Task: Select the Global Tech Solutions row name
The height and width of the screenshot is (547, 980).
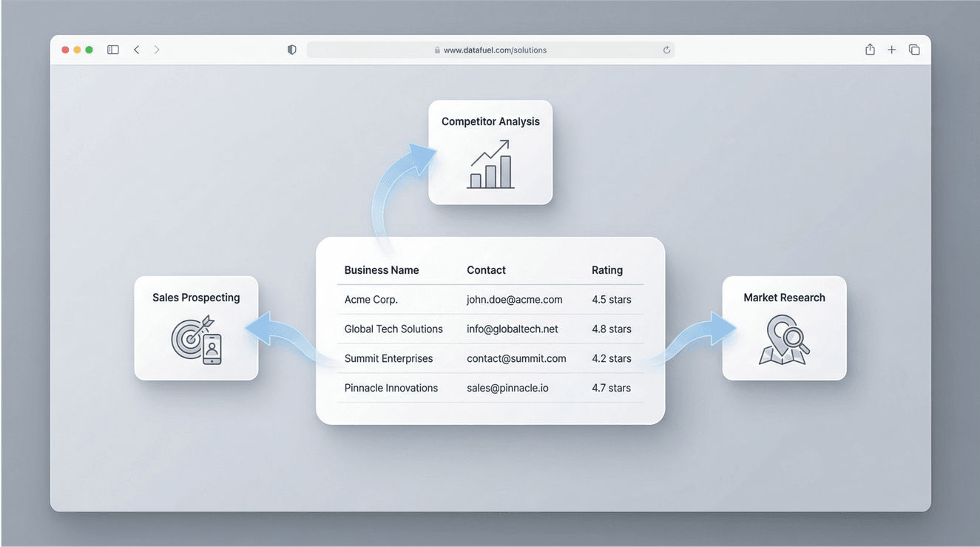Action: pyautogui.click(x=393, y=329)
